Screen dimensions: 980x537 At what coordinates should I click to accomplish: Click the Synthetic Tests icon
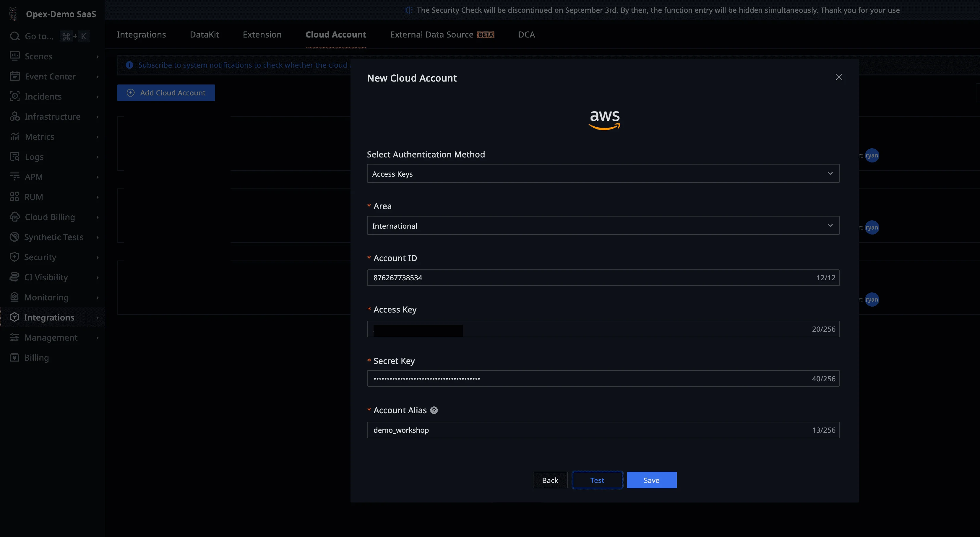point(14,237)
